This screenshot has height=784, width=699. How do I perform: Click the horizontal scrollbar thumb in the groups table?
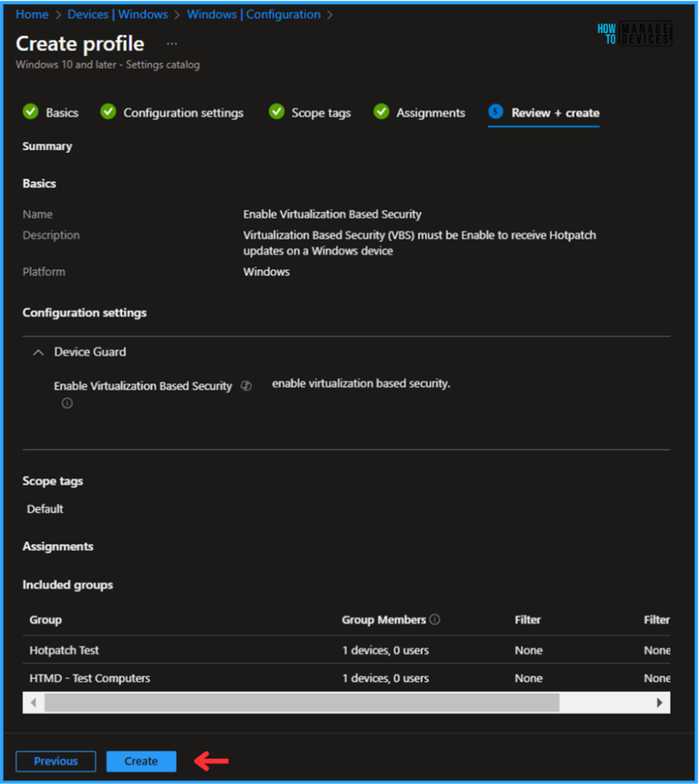click(x=302, y=703)
